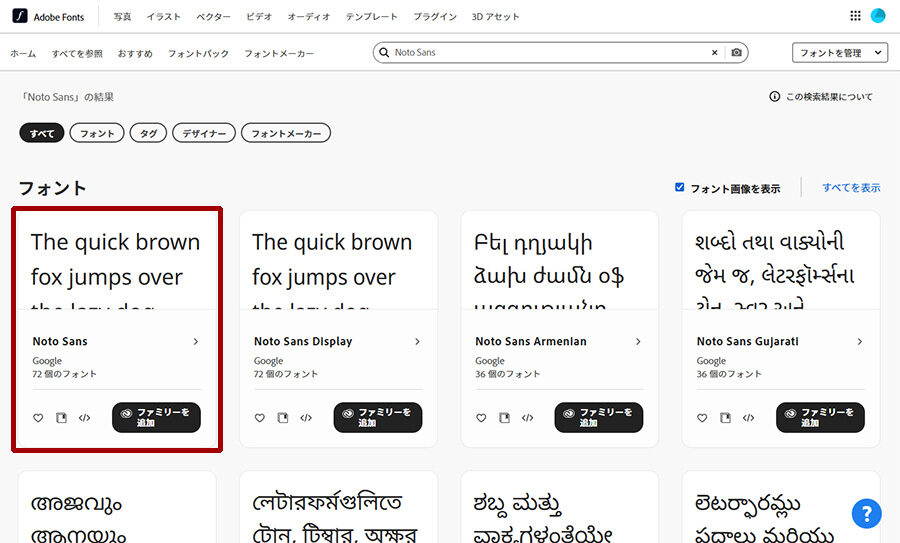
Task: Open 3D アセット in top navigation
Action: pos(495,17)
